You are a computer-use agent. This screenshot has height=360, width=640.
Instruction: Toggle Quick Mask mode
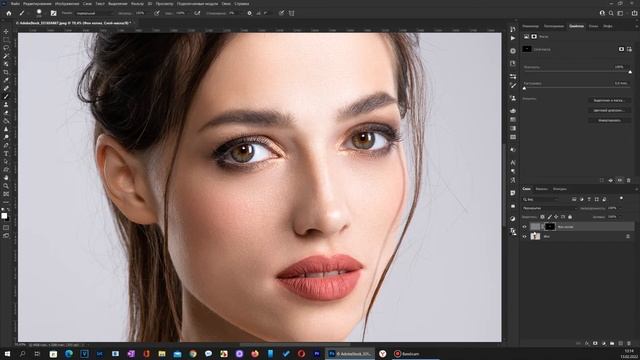(6, 227)
